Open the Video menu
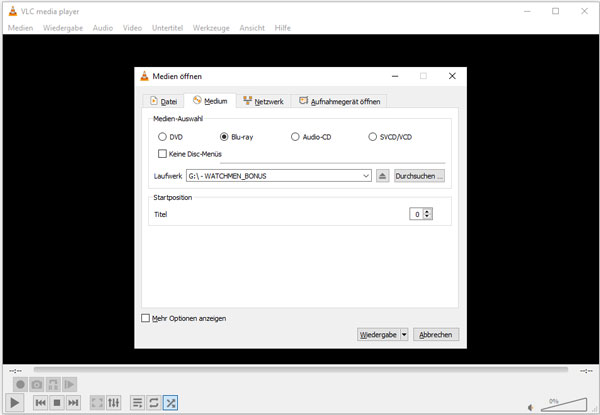Image resolution: width=600 pixels, height=415 pixels. (x=132, y=28)
